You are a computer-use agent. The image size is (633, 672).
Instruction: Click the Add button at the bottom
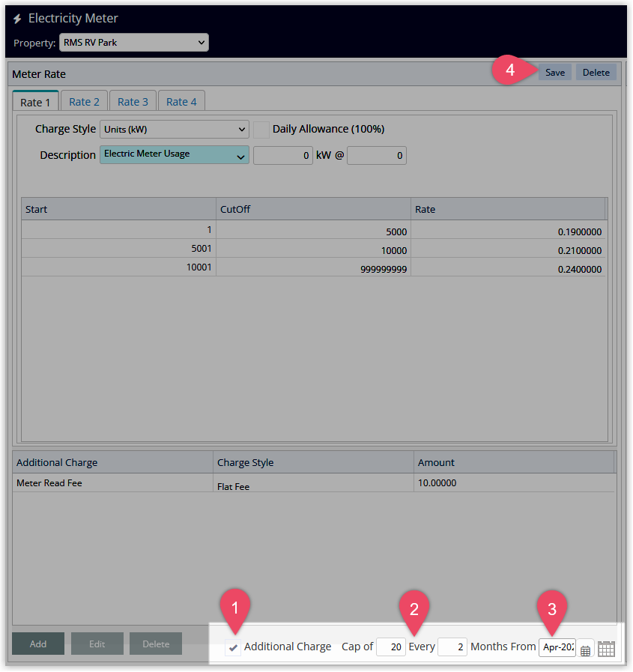(37, 644)
